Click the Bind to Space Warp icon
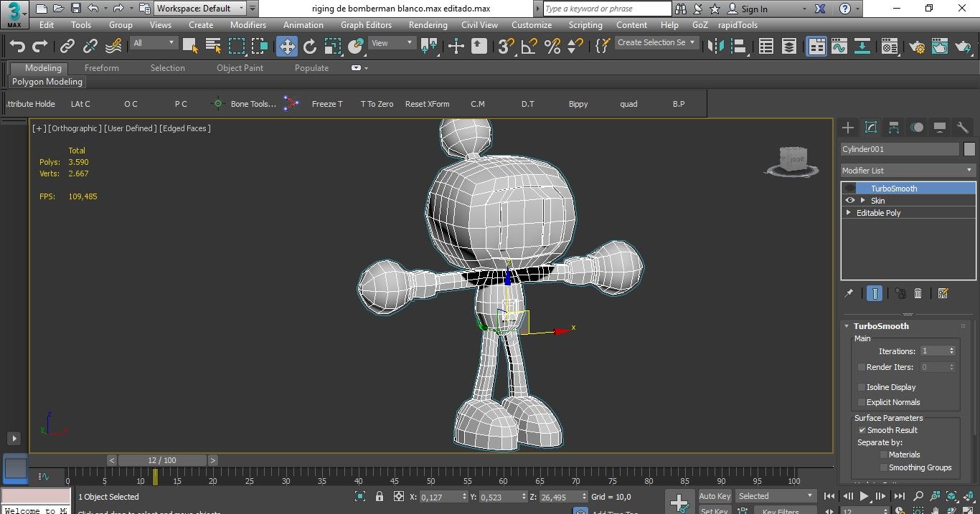980x514 pixels. pos(113,46)
